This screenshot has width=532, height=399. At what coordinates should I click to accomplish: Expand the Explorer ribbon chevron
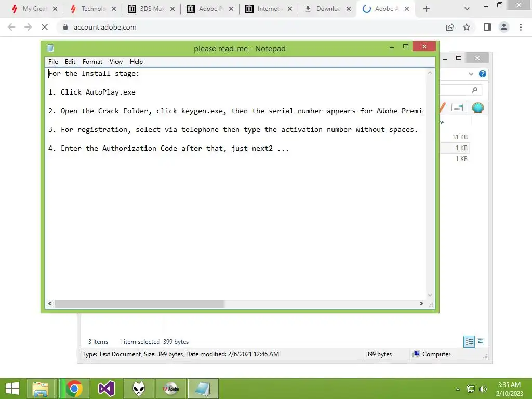click(471, 74)
